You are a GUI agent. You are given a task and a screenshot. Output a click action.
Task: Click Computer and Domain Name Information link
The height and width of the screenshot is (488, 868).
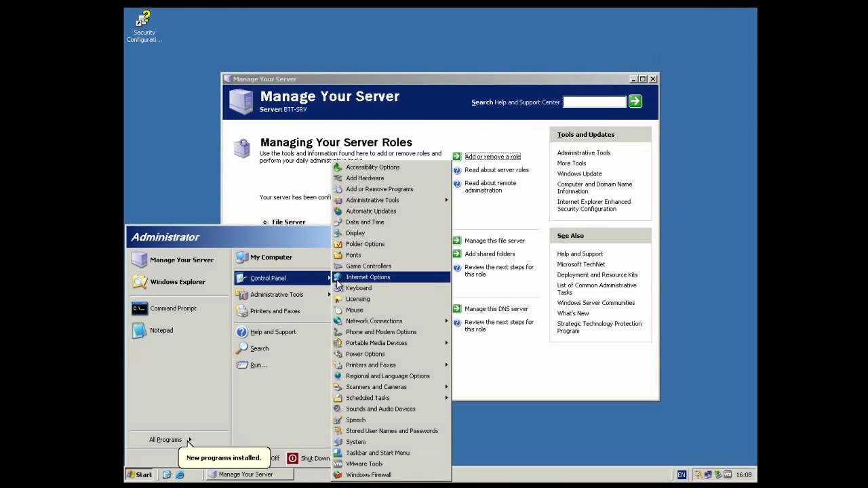tap(595, 188)
